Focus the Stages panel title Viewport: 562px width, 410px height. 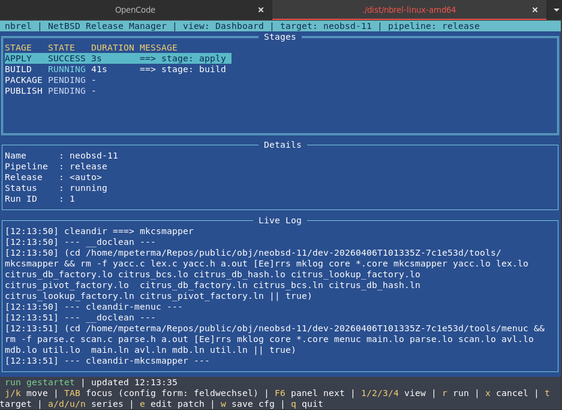[x=280, y=37]
